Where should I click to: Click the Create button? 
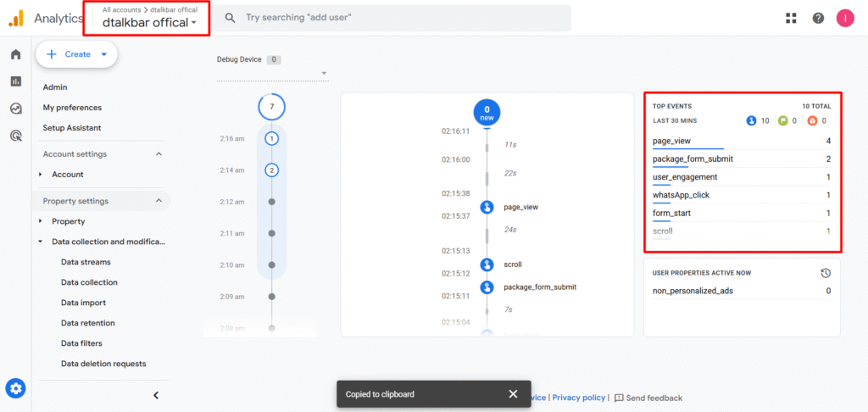click(x=76, y=54)
